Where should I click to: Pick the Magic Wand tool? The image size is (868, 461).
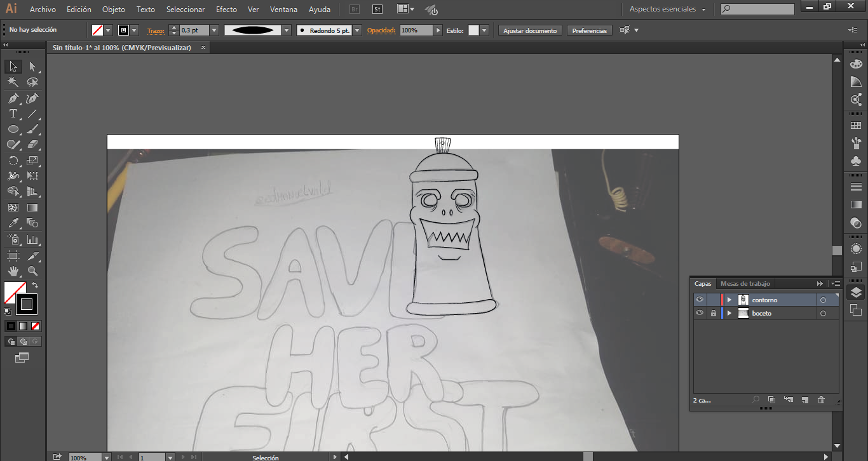point(13,83)
